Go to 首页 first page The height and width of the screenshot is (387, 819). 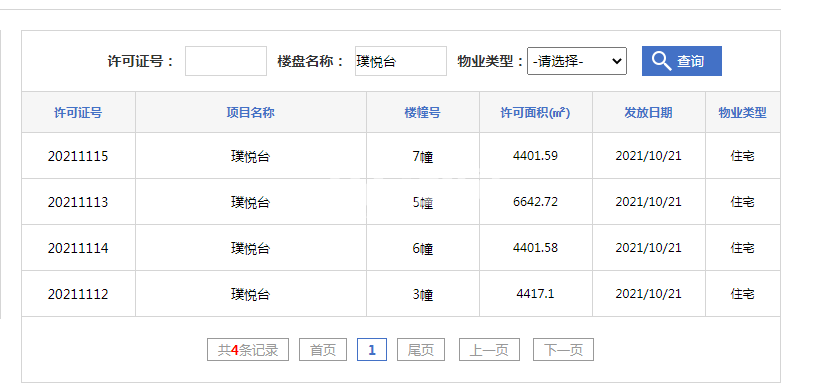click(x=323, y=350)
